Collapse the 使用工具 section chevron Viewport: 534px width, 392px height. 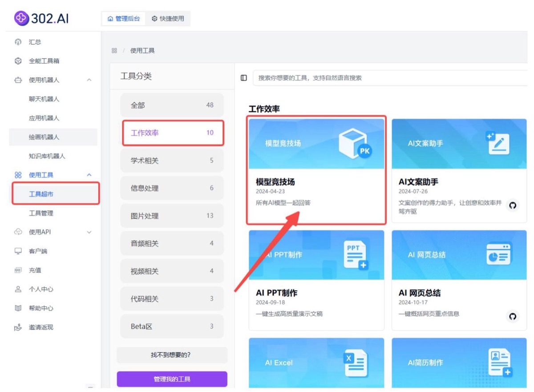[89, 175]
